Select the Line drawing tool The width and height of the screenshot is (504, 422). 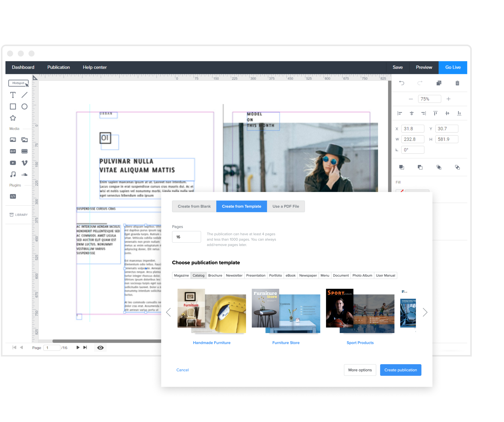coord(24,95)
